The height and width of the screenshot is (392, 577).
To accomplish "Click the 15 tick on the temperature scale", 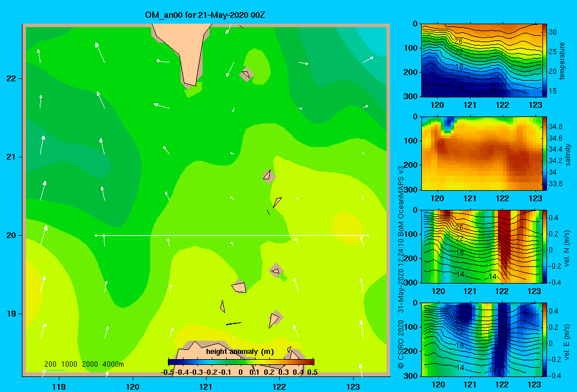I will (x=553, y=91).
